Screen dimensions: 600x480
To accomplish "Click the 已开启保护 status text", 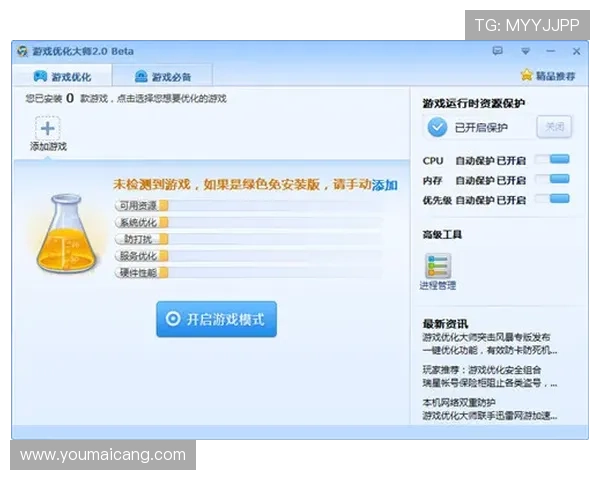I will tap(481, 127).
